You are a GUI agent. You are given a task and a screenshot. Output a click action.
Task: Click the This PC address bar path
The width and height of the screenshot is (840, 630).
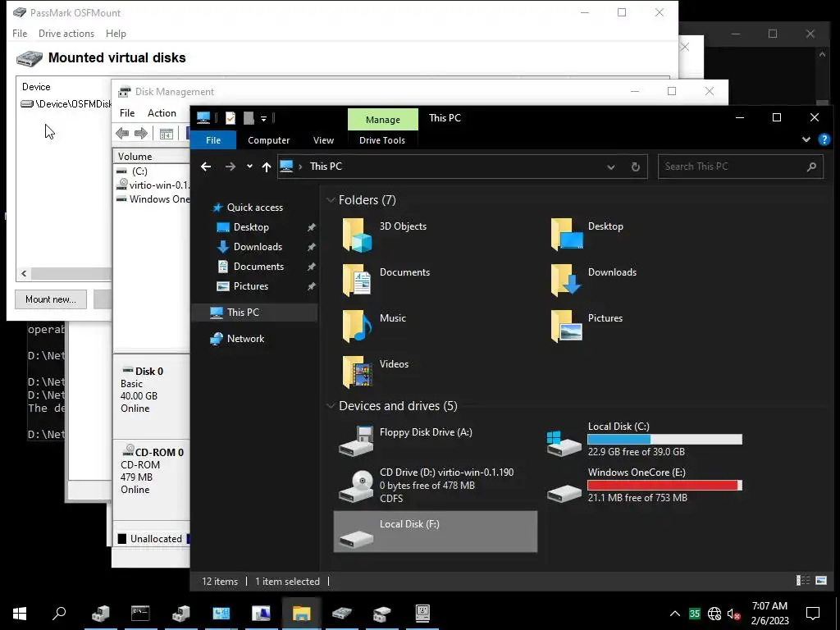[326, 167]
